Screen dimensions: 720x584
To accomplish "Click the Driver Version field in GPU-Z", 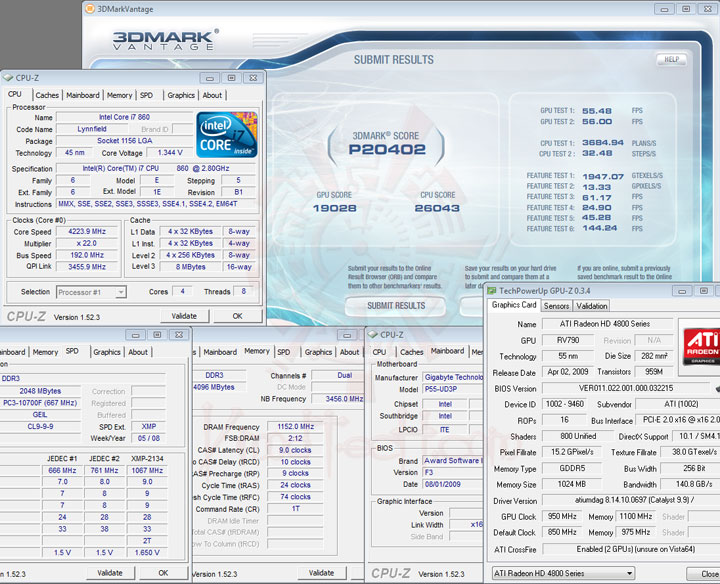I will [x=631, y=500].
